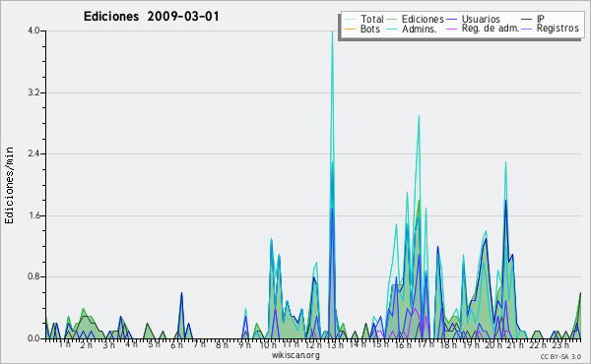The height and width of the screenshot is (364, 591).
Task: Click the 4.0 peak of the Total line
Action: (x=332, y=31)
